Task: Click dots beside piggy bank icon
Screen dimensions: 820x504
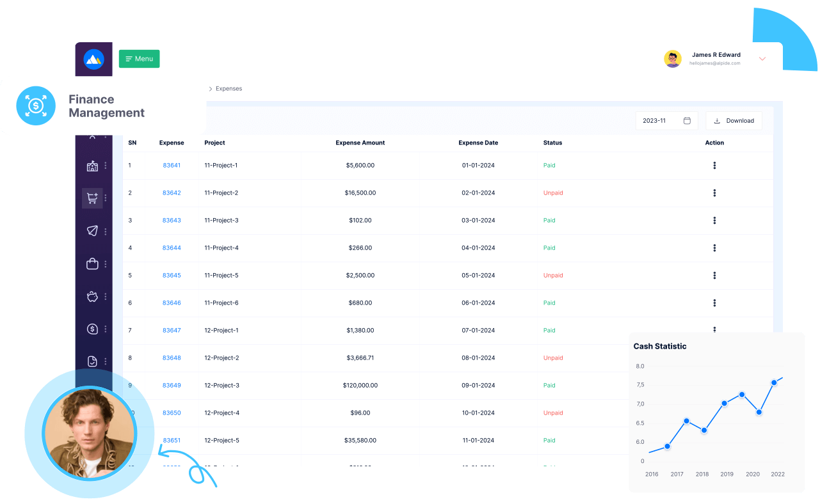Action: click(106, 296)
